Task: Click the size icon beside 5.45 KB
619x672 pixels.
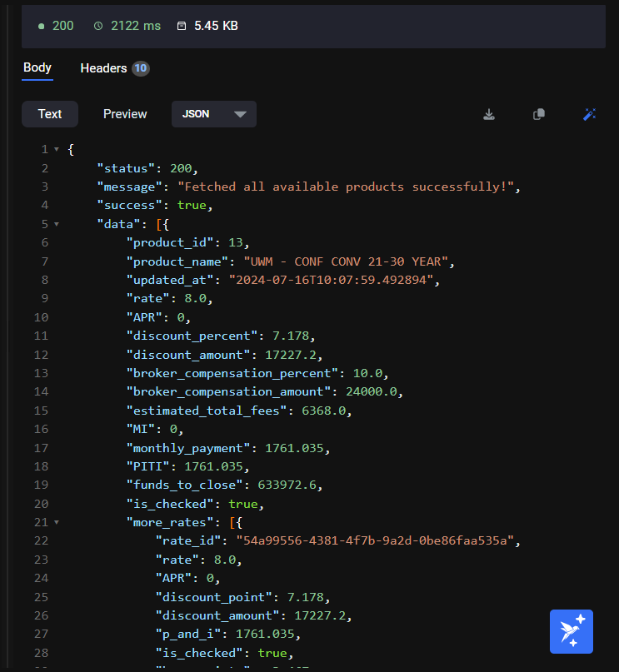Action: coord(182,26)
